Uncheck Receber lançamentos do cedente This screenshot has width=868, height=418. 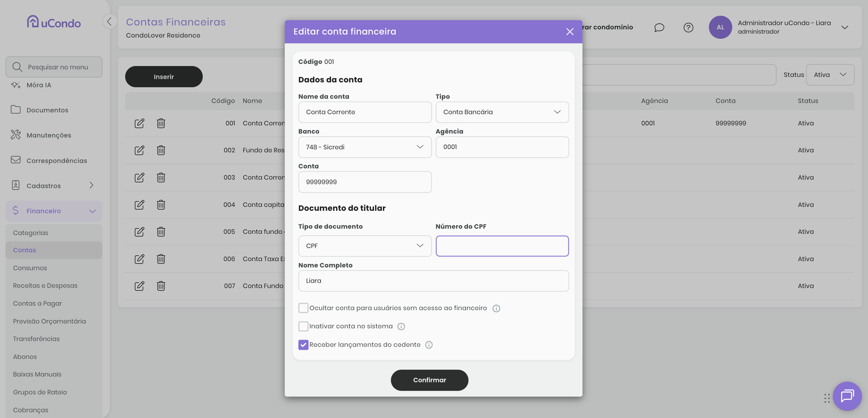[x=303, y=345]
